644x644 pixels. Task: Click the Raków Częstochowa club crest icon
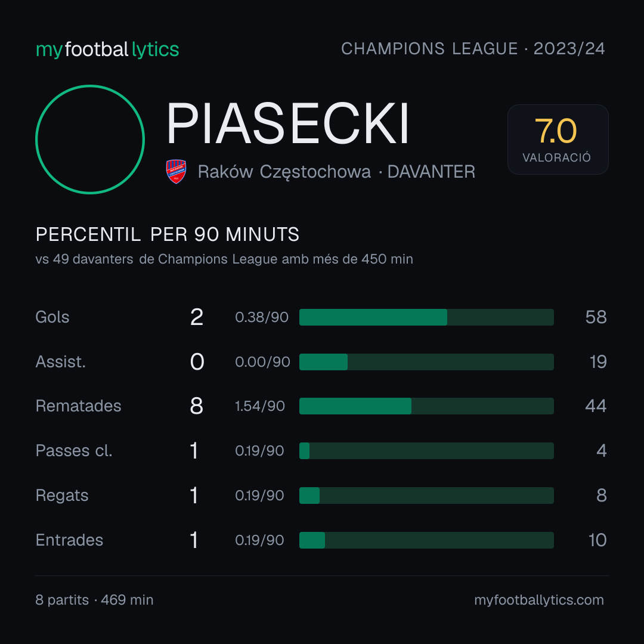pos(176,171)
